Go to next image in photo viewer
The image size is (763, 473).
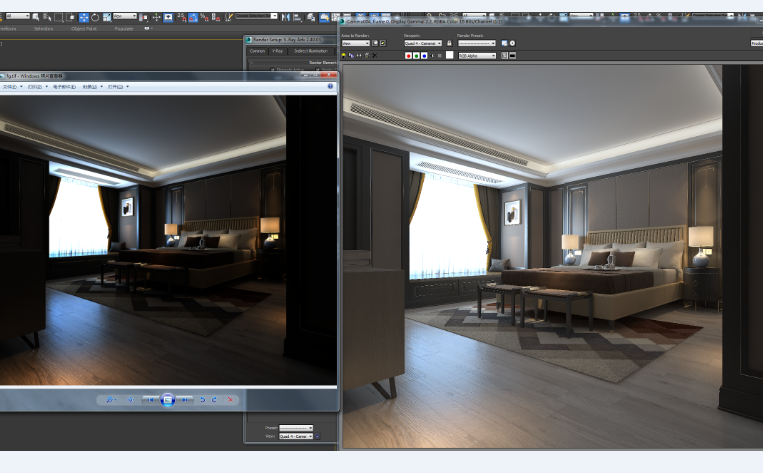click(185, 400)
